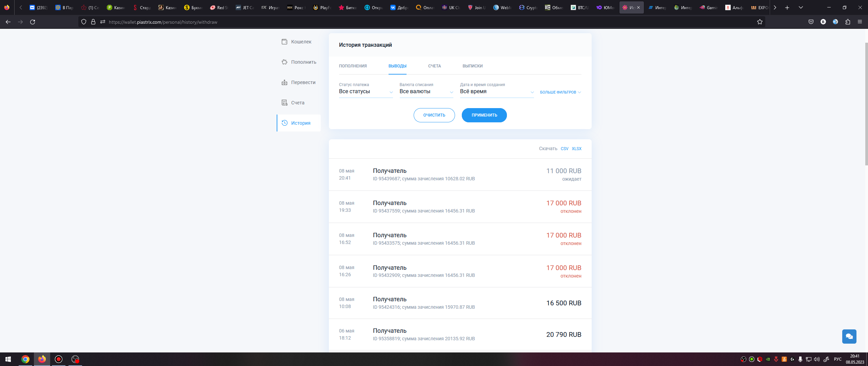Open the Перевести transfer icon
This screenshot has height=366, width=868.
click(284, 82)
